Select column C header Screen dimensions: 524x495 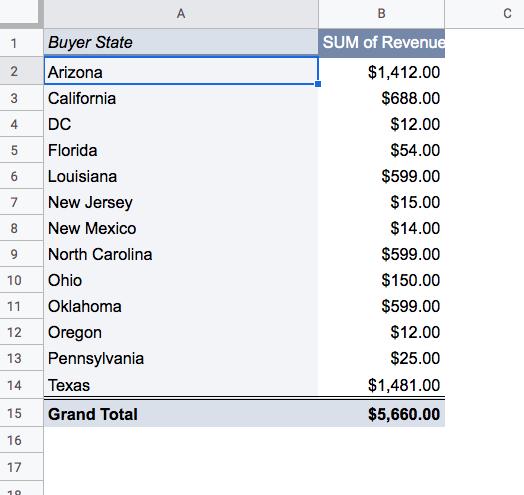485,14
